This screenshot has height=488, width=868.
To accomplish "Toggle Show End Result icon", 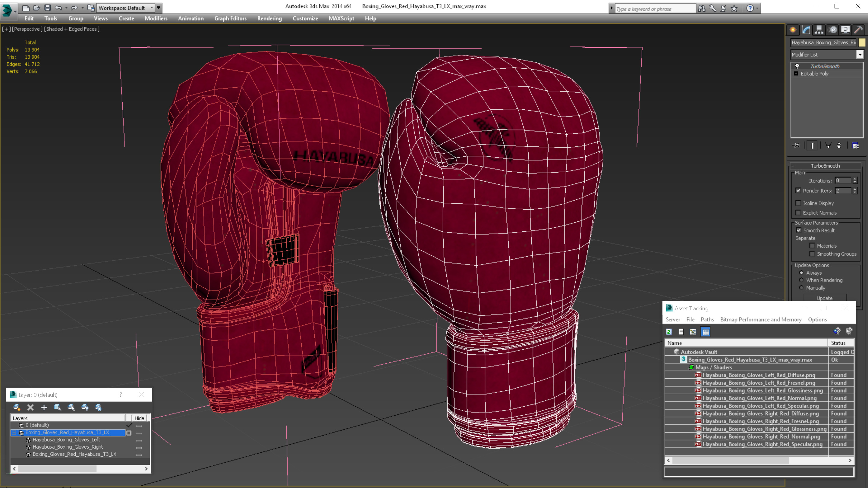I will 813,145.
